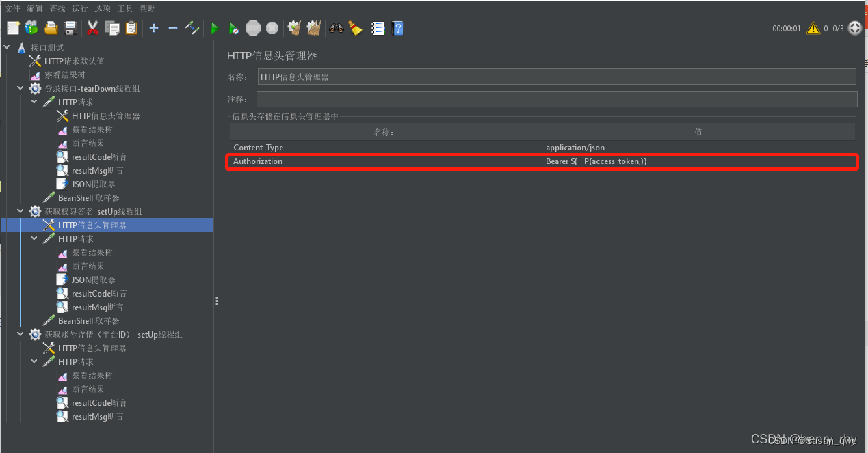The width and height of the screenshot is (868, 453).
Task: Click the Clear All double-broom icon
Action: [x=314, y=28]
